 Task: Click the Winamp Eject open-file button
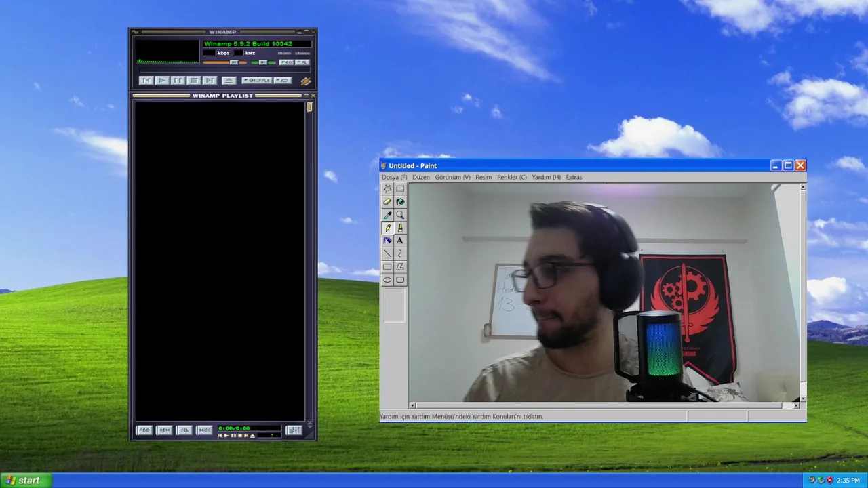(x=229, y=81)
